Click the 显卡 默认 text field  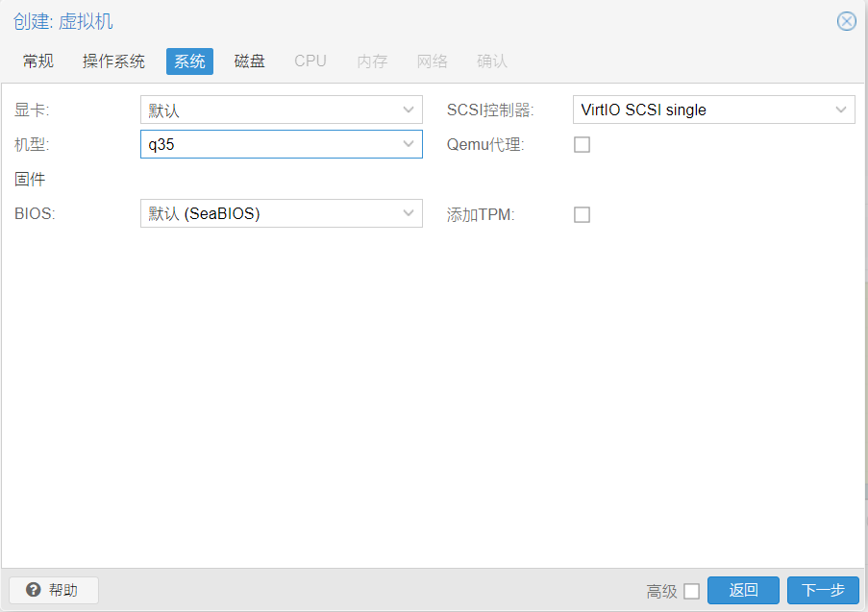click(267, 110)
